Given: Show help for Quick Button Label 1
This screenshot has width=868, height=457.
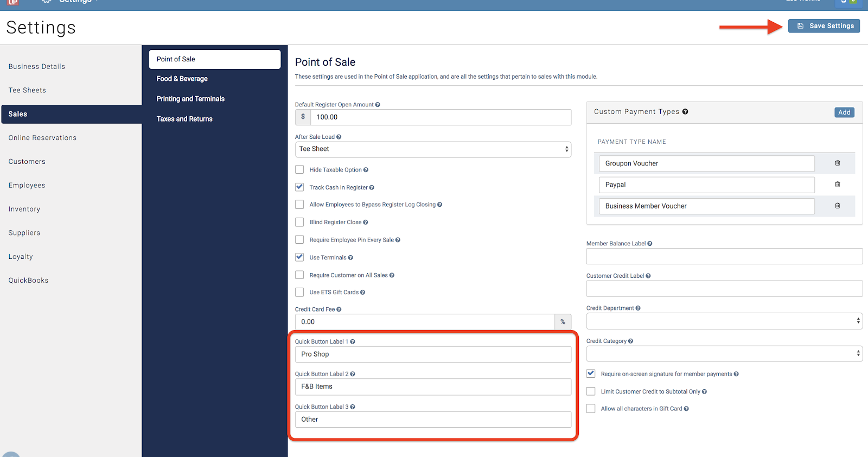Looking at the screenshot, I should 353,342.
